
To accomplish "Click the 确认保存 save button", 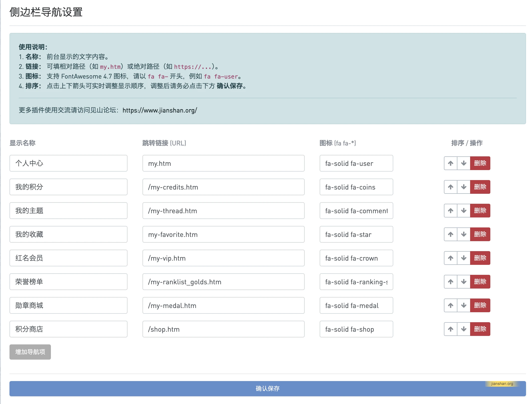I will coord(267,389).
